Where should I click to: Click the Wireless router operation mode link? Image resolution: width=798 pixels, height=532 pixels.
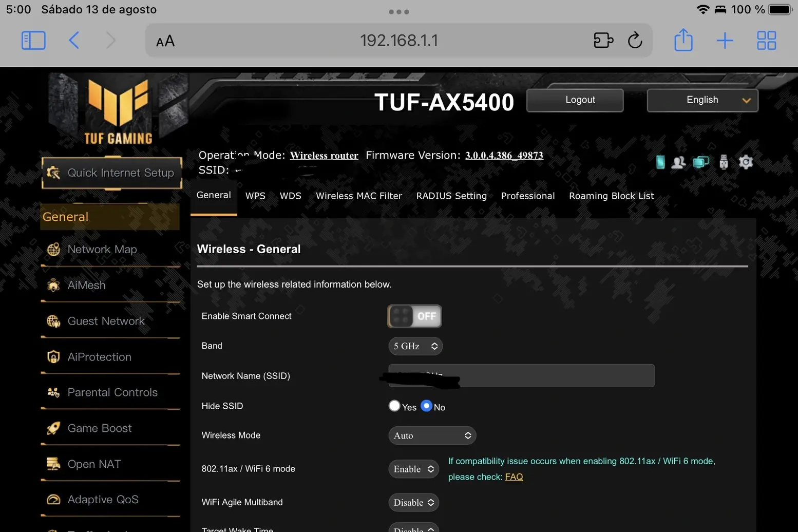click(x=324, y=156)
